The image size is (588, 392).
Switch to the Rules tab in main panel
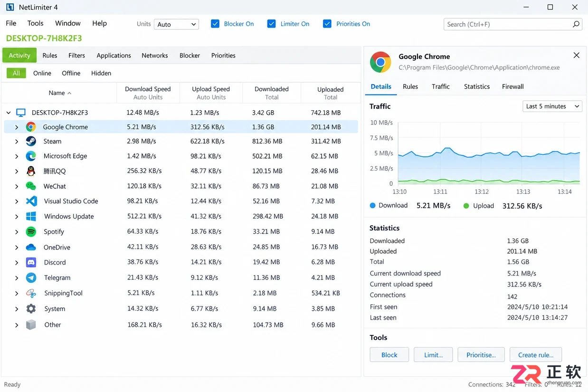point(50,56)
